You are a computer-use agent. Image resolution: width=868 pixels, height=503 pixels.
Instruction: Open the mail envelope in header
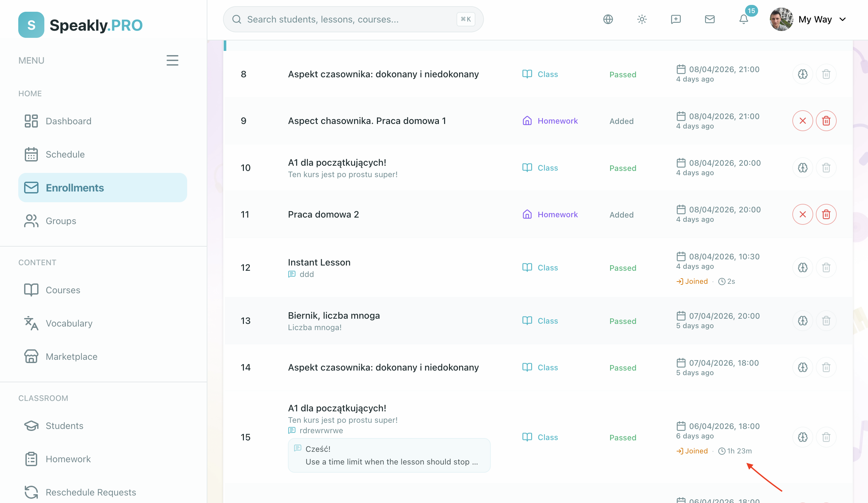pyautogui.click(x=710, y=19)
